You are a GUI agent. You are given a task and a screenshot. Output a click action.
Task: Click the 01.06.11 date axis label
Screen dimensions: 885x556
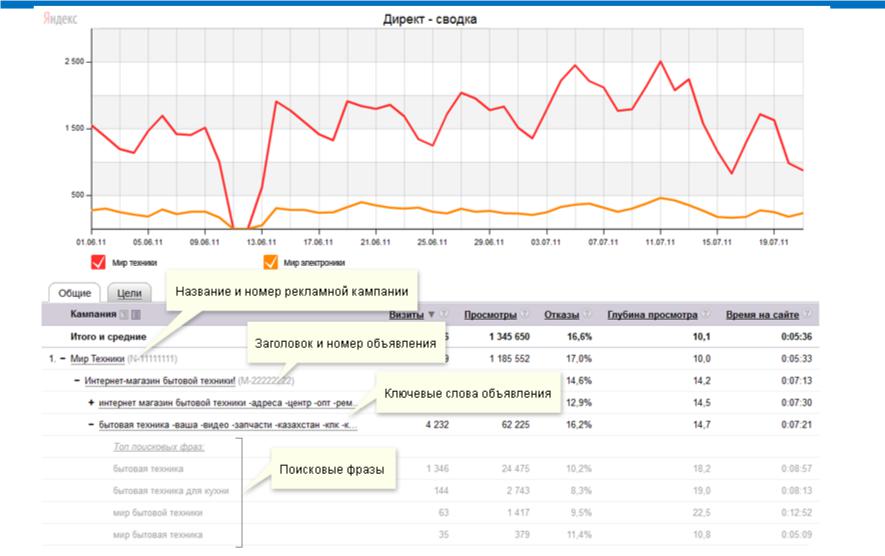(91, 242)
